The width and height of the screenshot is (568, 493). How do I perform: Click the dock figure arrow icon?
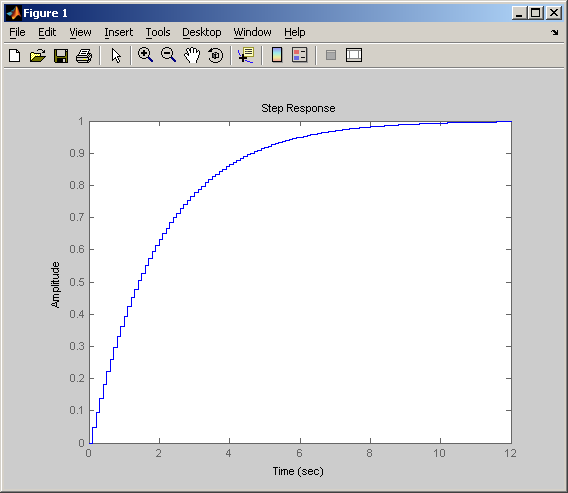(555, 33)
